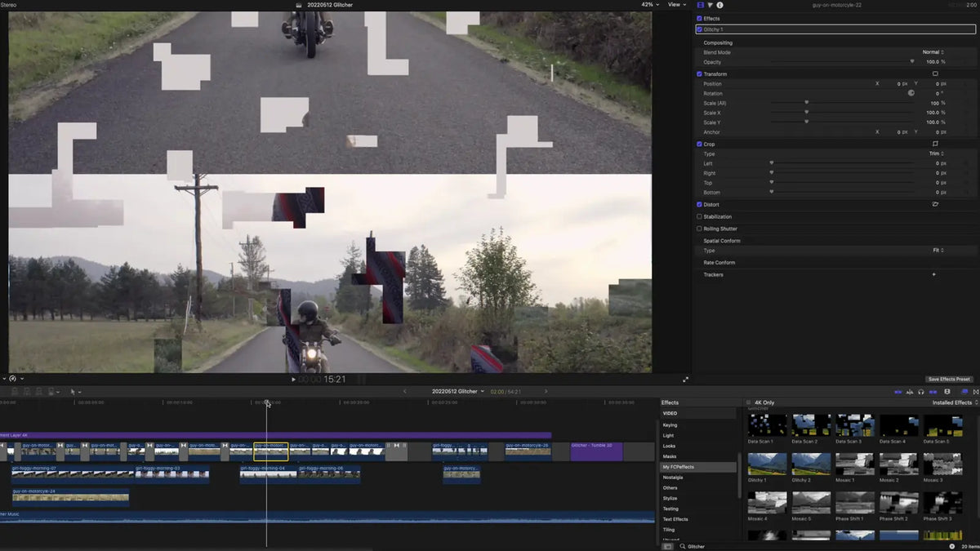Image resolution: width=980 pixels, height=551 pixels.
Task: Go back in timeline history arrow
Action: 405,391
